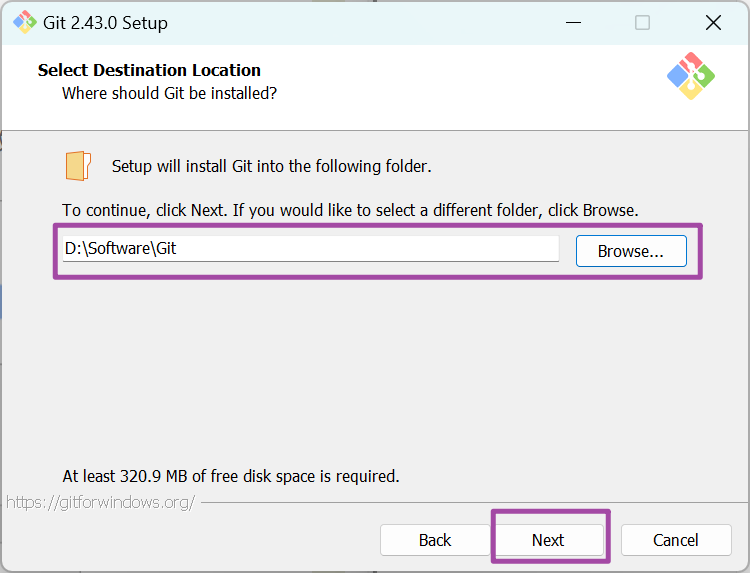The width and height of the screenshot is (750, 573).
Task: Click the "Select Destination Location" heading
Action: pyautogui.click(x=149, y=70)
